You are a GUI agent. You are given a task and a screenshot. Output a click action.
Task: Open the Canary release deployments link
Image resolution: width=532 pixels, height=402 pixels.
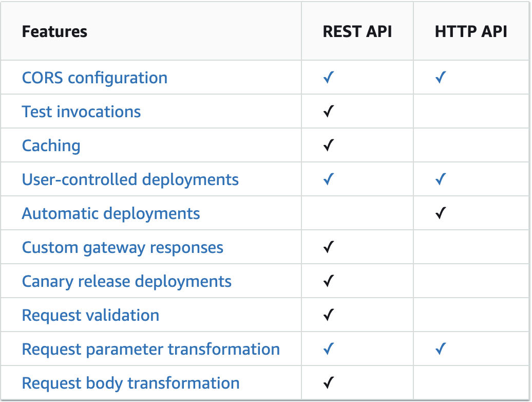point(126,282)
